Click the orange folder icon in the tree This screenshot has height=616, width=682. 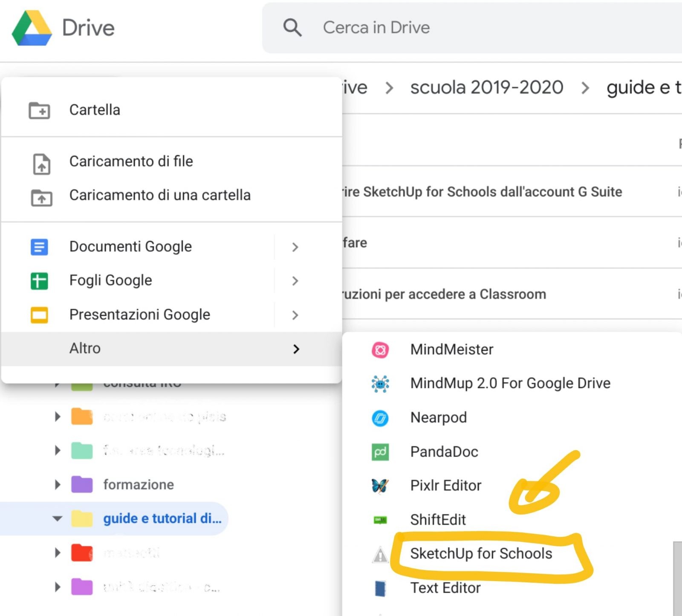click(82, 416)
